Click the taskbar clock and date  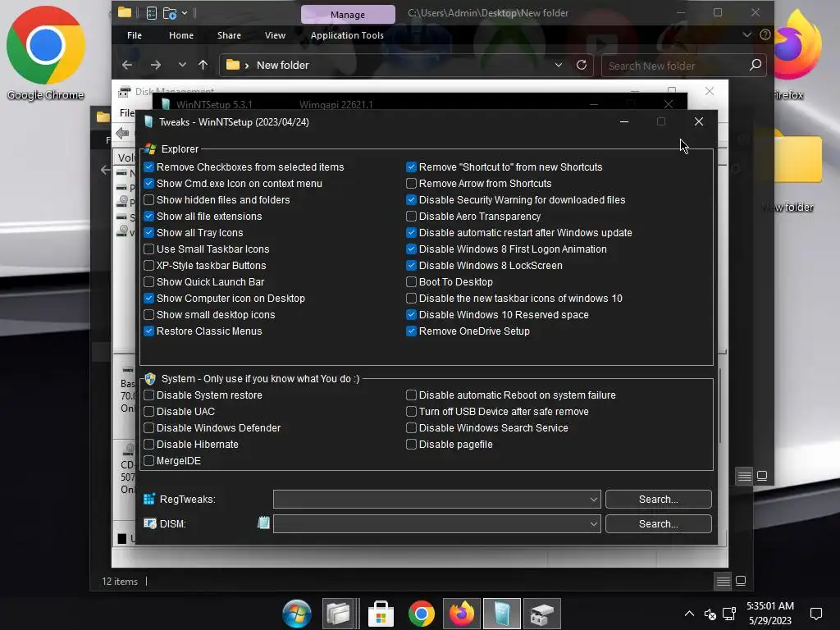(770, 614)
